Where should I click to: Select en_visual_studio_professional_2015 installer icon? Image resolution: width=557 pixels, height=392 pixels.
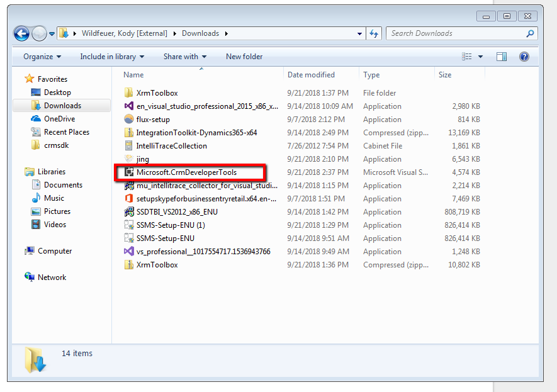point(128,106)
